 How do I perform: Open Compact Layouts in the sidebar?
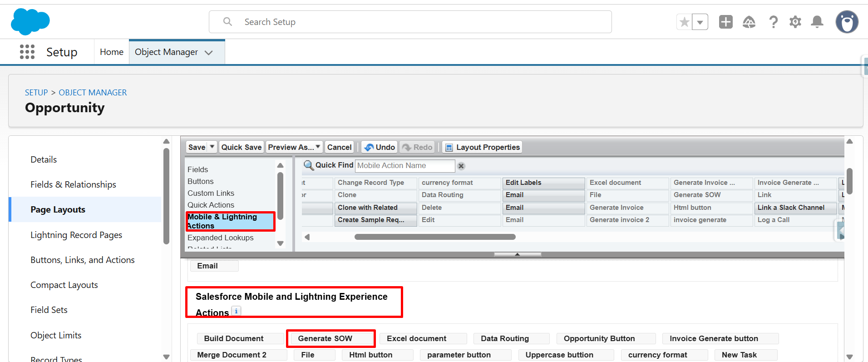(64, 285)
